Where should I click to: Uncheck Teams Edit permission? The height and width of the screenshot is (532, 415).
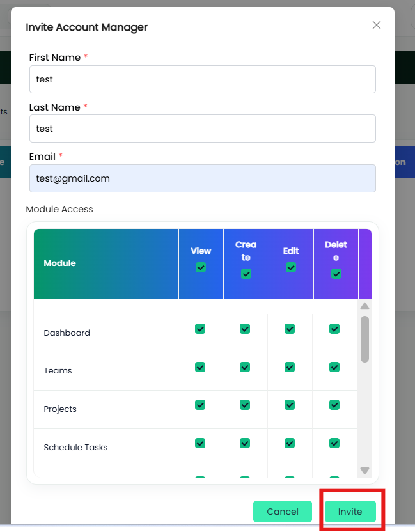(290, 367)
